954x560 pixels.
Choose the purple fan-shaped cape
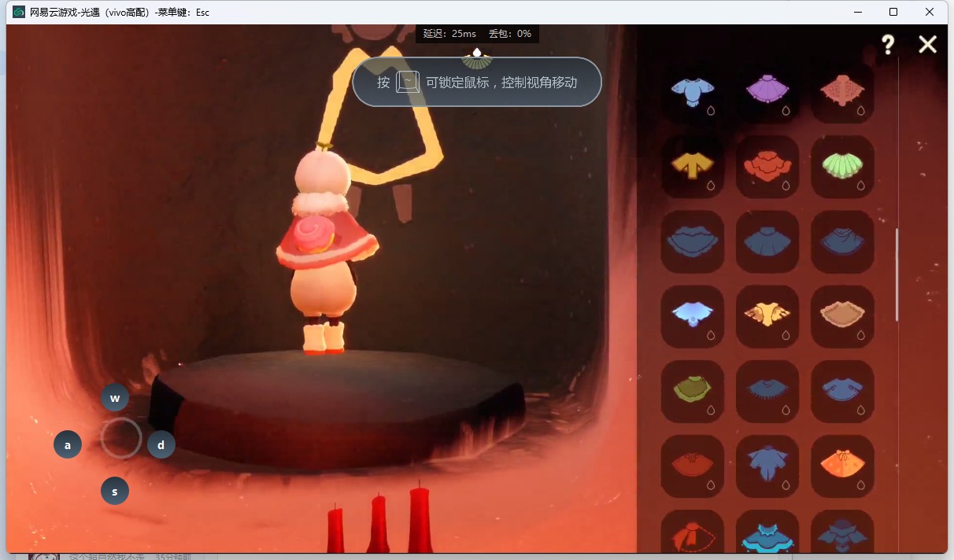click(x=767, y=92)
